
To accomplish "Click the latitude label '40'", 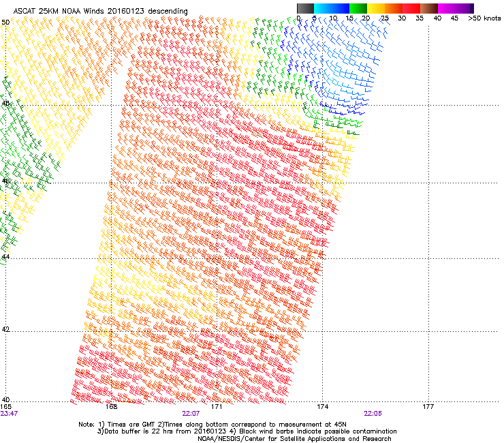I will 5,400.
